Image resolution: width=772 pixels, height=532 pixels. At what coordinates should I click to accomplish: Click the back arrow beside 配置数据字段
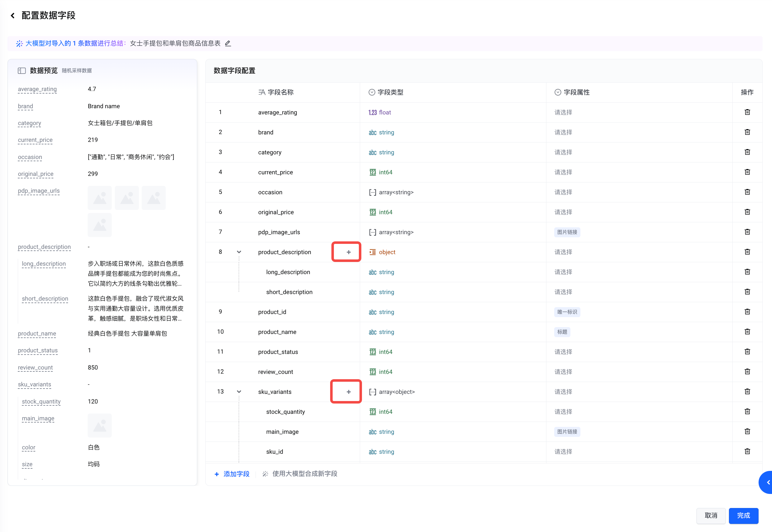pyautogui.click(x=13, y=16)
